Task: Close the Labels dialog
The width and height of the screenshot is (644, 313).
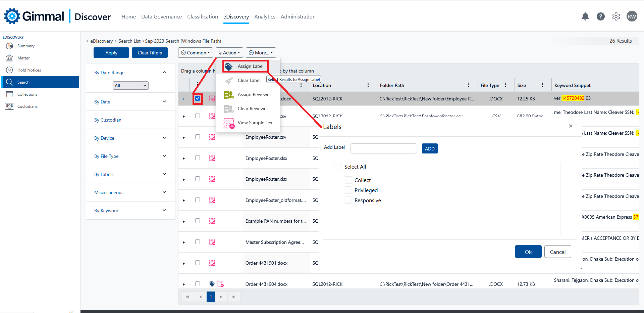Action: [x=571, y=126]
